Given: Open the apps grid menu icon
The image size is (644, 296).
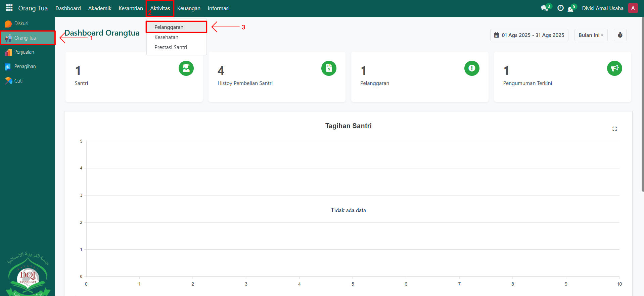Looking at the screenshot, I should point(9,8).
